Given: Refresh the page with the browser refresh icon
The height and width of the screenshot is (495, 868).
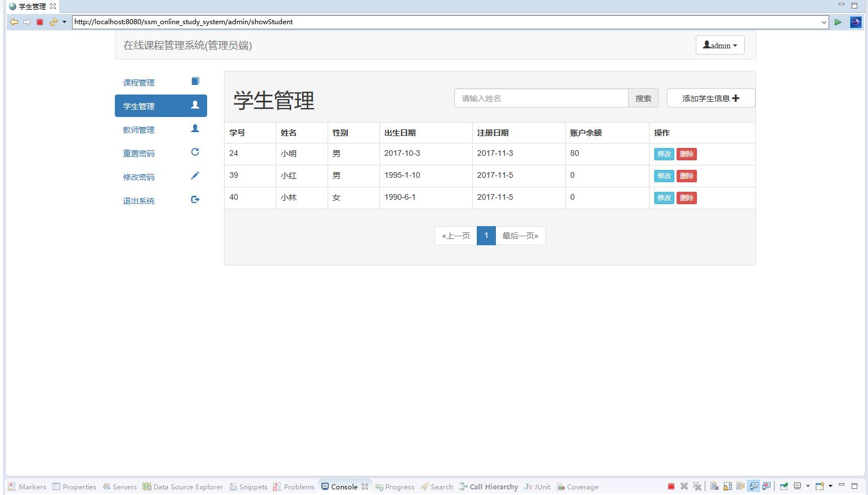Looking at the screenshot, I should 52,22.
